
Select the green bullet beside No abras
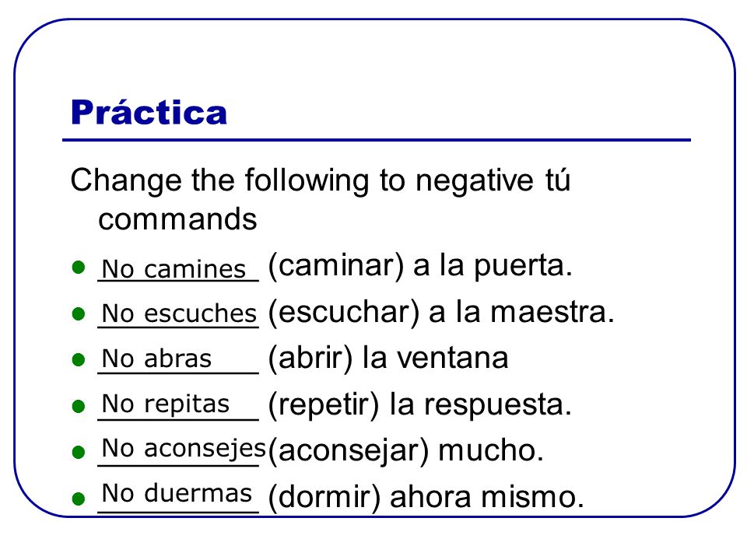pyautogui.click(x=78, y=359)
